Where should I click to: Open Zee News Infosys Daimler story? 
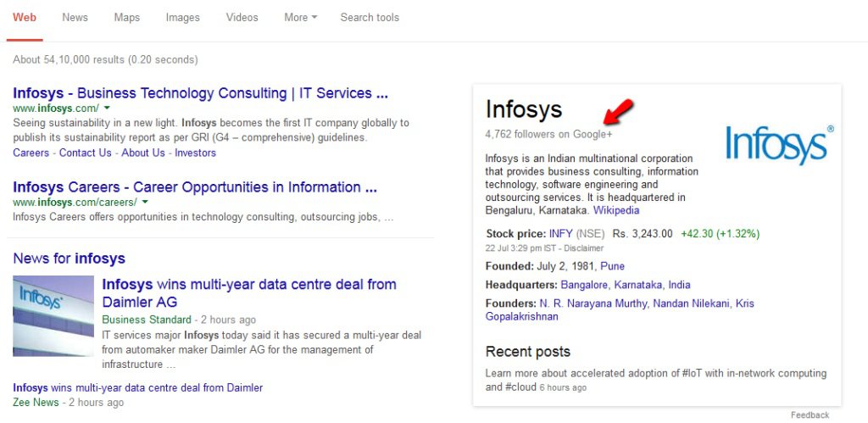(x=138, y=388)
